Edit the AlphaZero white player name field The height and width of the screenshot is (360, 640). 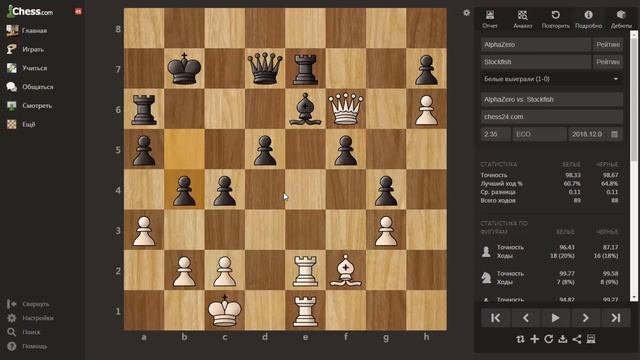(x=535, y=44)
